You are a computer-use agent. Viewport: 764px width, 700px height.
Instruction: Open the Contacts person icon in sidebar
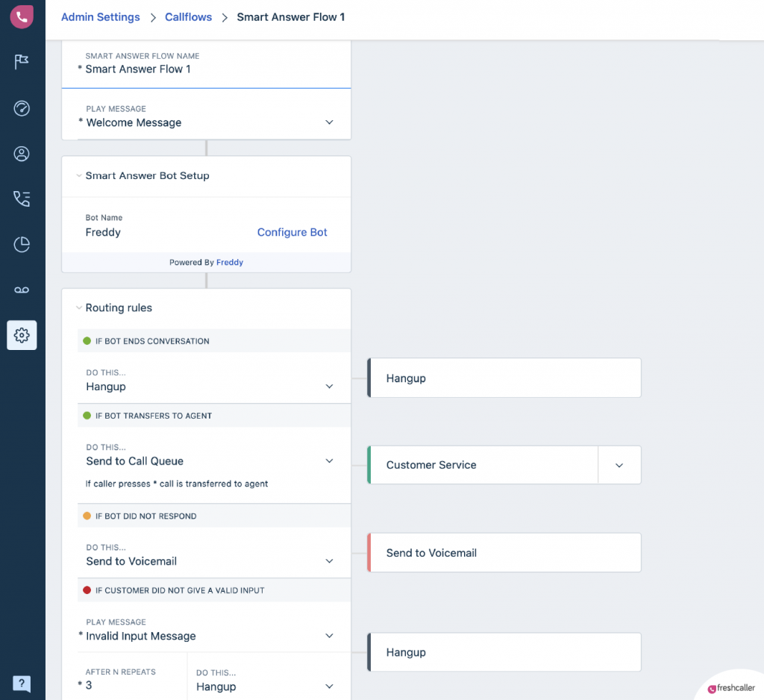click(22, 154)
